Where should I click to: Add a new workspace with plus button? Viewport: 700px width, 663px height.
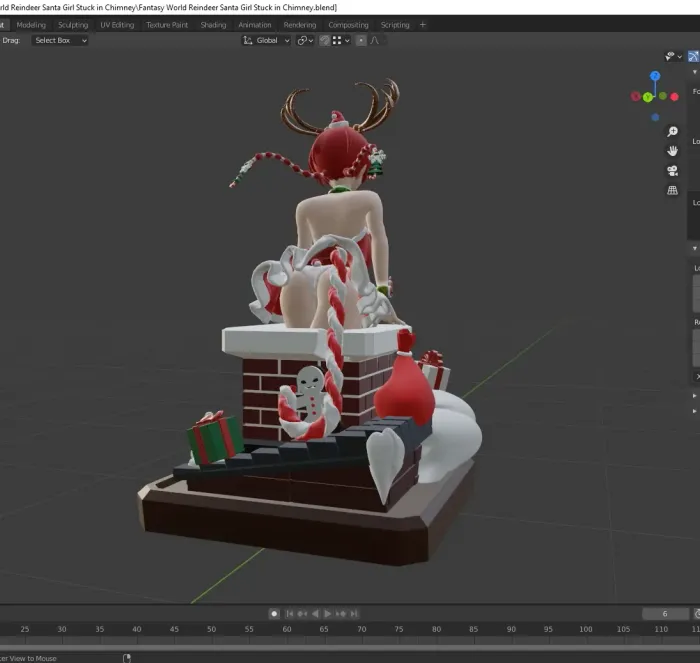coord(422,25)
